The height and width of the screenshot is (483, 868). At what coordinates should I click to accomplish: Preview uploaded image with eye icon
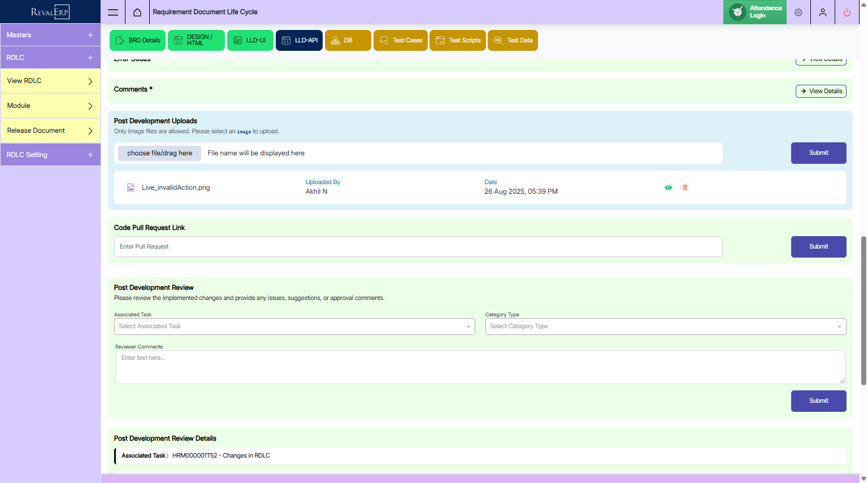click(x=669, y=188)
